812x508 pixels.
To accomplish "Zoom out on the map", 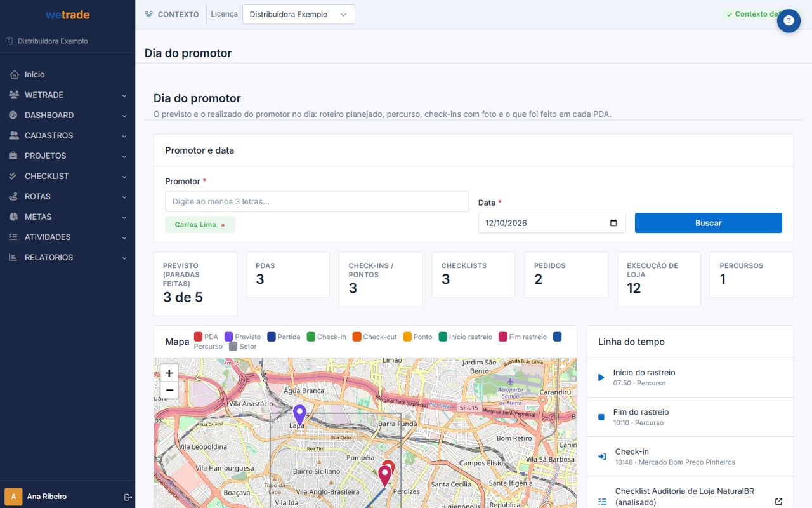I will click(x=169, y=390).
